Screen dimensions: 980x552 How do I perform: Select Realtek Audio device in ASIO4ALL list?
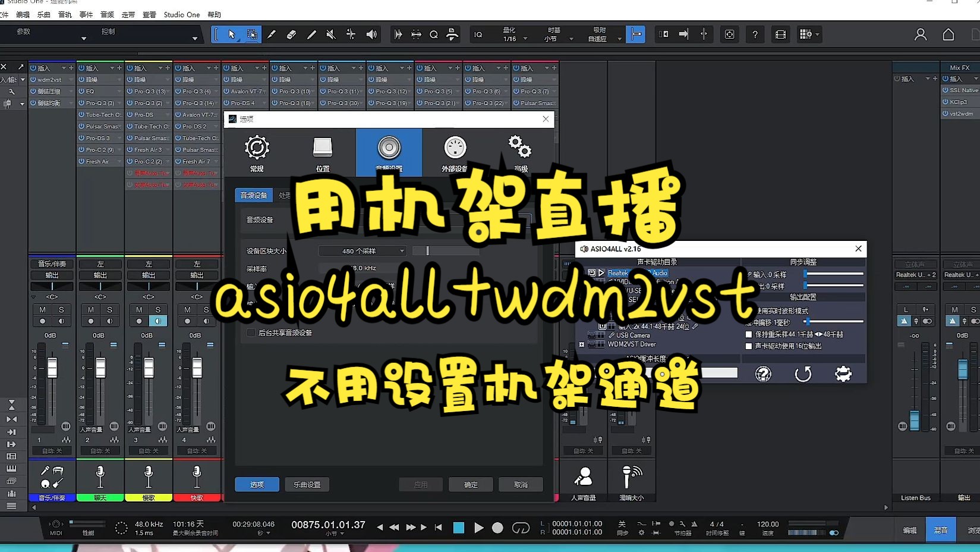638,273
